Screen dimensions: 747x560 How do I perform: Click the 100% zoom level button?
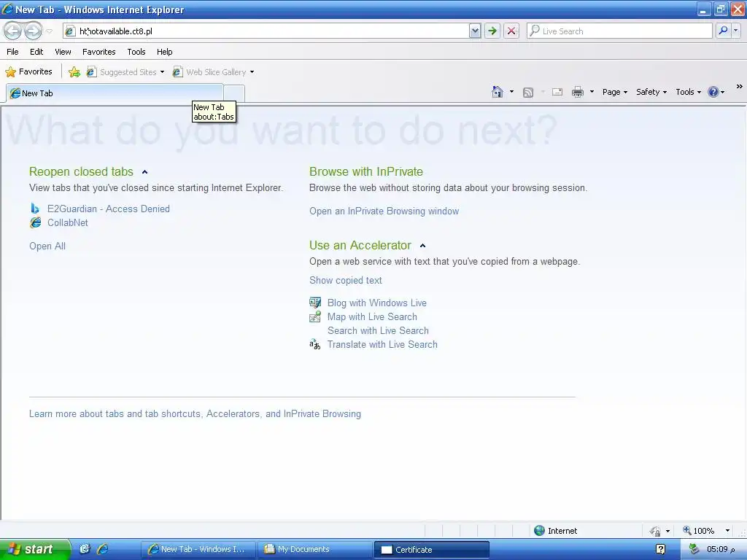pyautogui.click(x=698, y=531)
